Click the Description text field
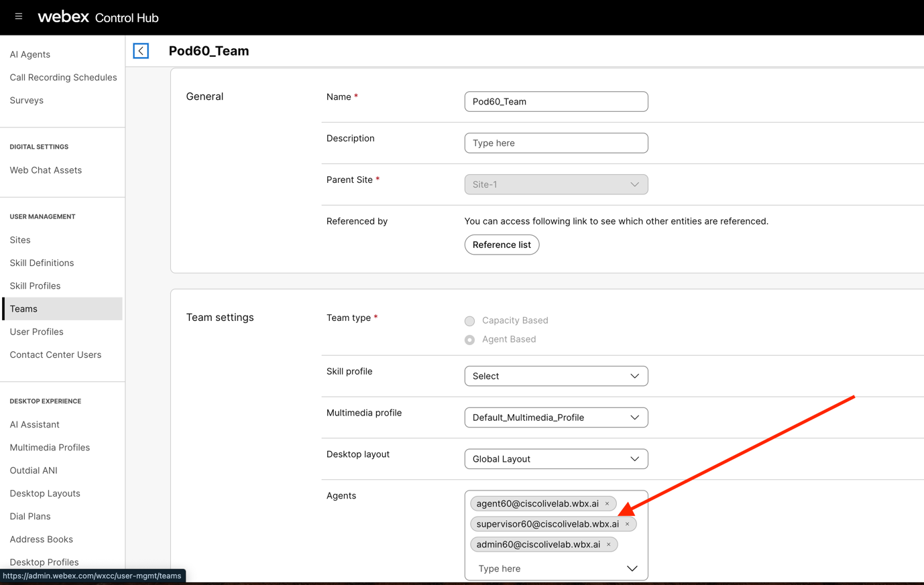924x585 pixels. coord(556,143)
